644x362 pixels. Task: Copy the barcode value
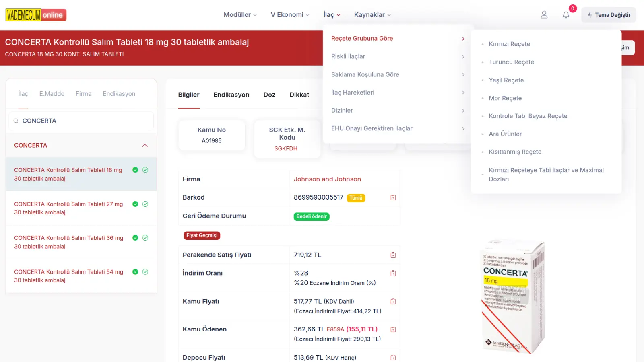[x=393, y=197]
